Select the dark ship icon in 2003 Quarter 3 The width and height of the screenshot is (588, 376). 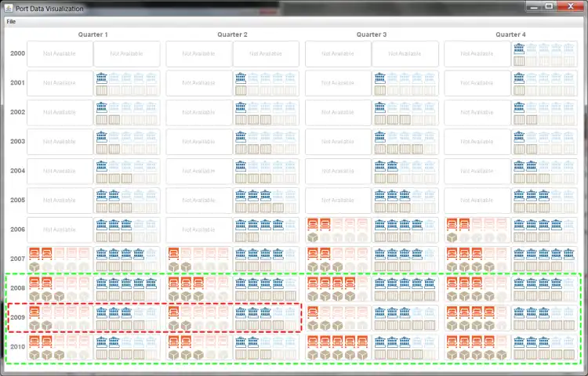click(380, 136)
